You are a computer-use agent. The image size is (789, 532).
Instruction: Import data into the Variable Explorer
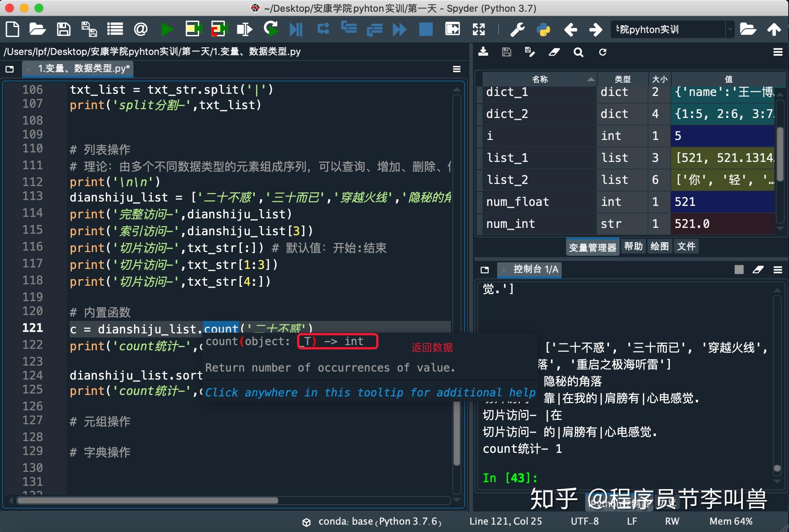[483, 52]
